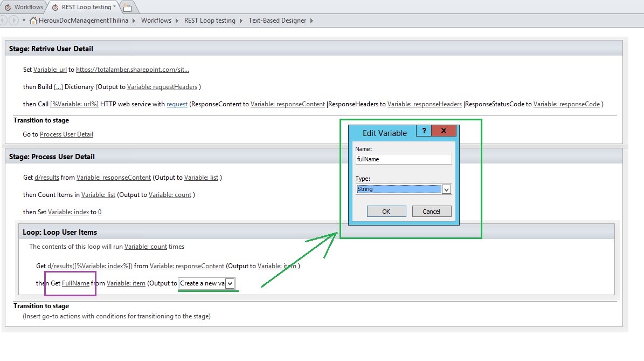Open the Type dropdown showing String
The image size is (644, 361).
pos(446,189)
